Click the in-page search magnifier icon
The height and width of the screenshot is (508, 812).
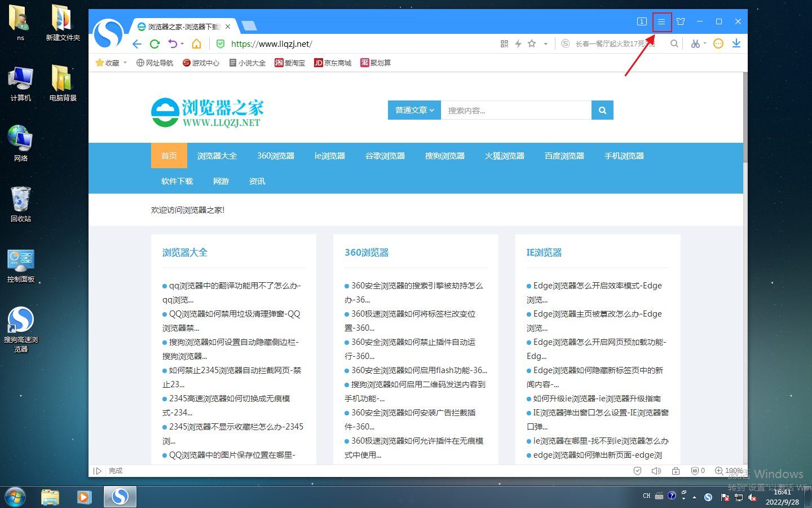coord(674,43)
